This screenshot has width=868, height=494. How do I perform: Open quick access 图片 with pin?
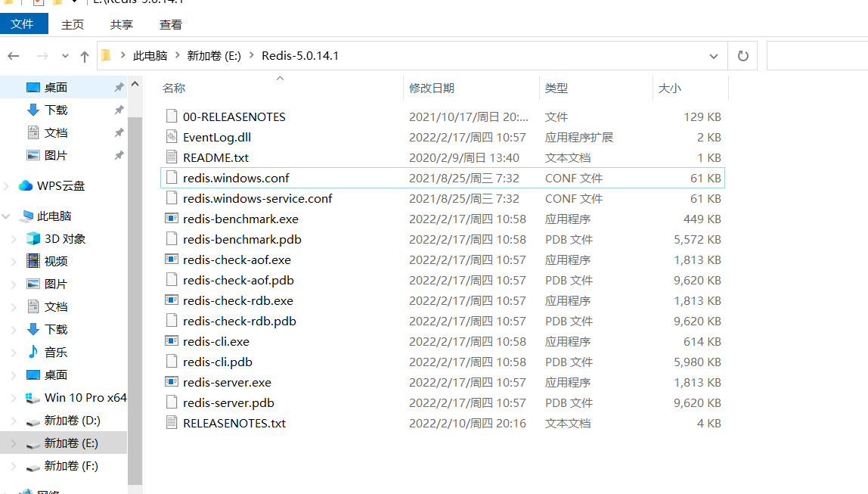point(64,156)
